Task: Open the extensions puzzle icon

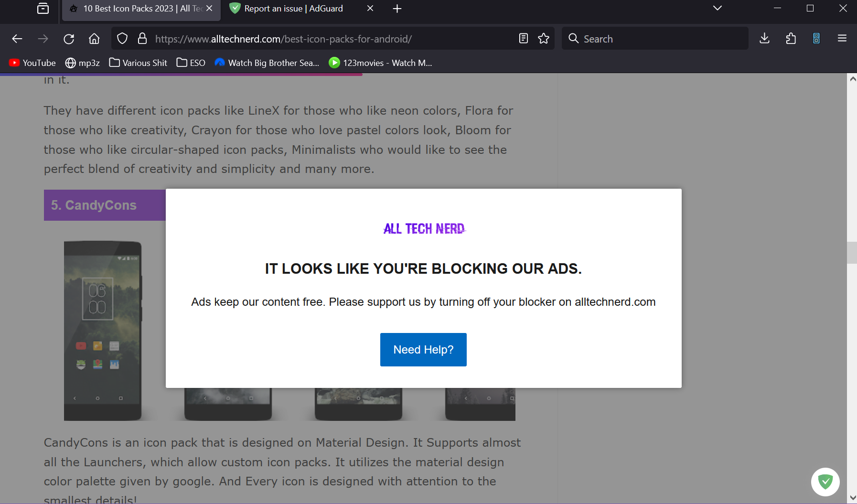Action: 791,39
